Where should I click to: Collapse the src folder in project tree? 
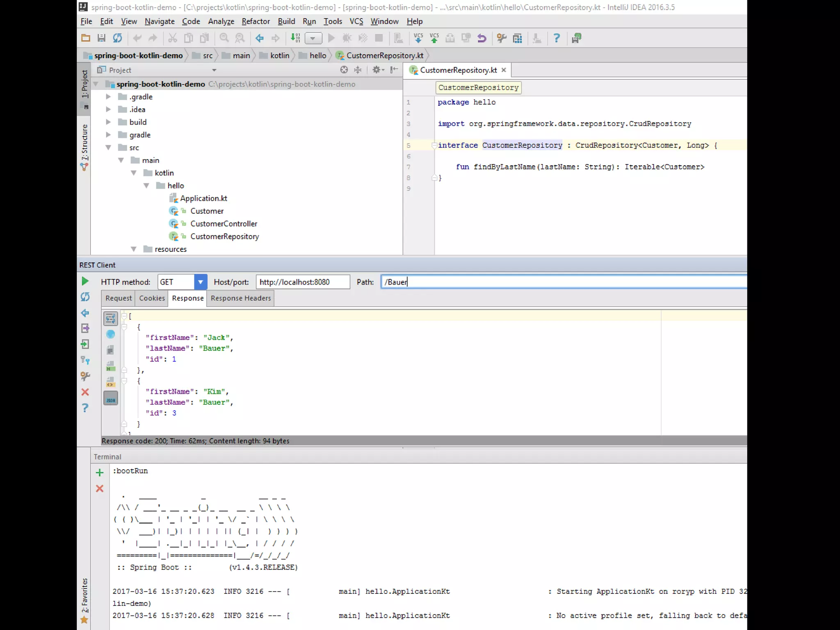click(108, 148)
